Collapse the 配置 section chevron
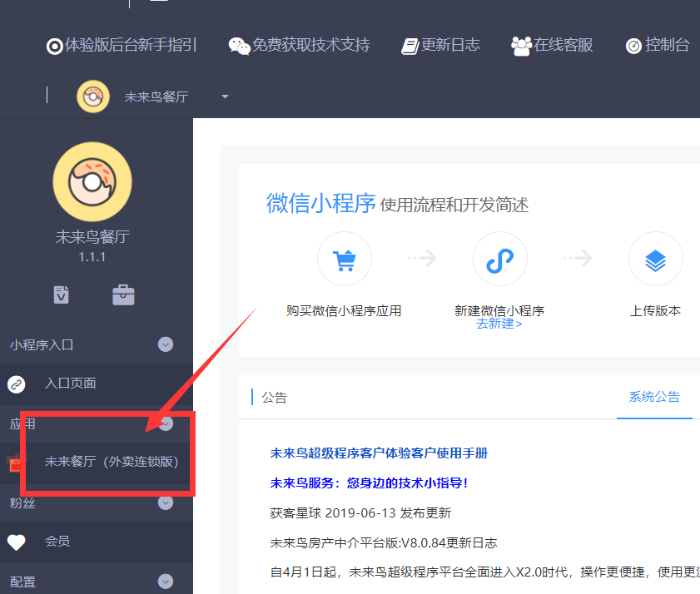 [x=165, y=582]
